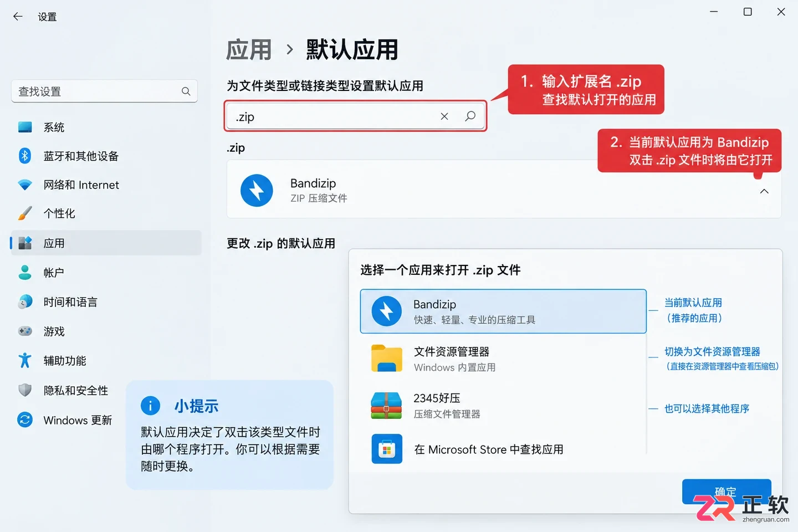Click the Microsoft Store bag icon
Screen dimensions: 798x532
click(x=387, y=449)
